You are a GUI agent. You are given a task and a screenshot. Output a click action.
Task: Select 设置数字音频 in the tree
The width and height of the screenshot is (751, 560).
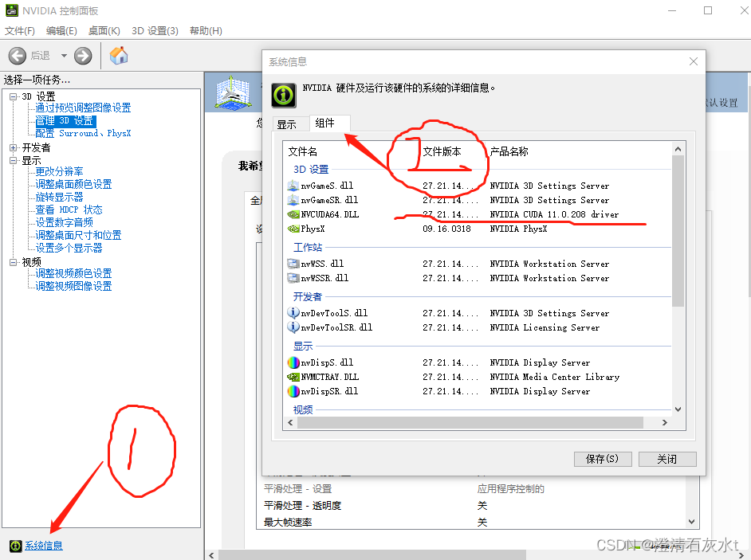point(64,222)
